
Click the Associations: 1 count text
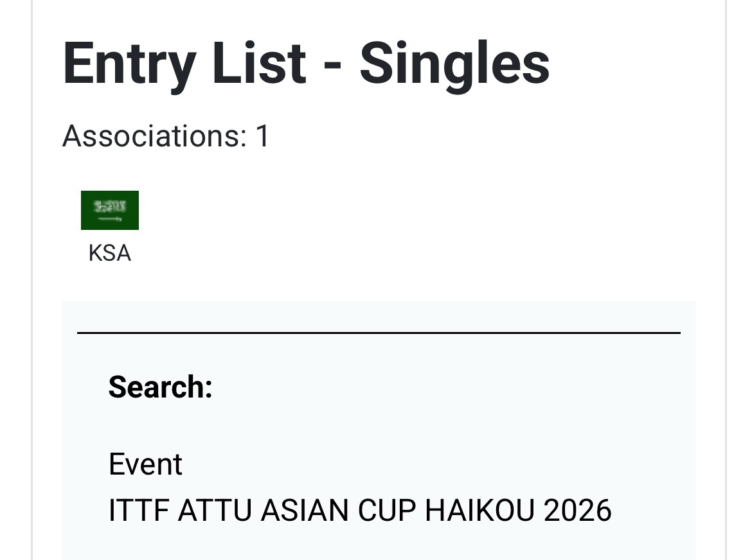166,136
